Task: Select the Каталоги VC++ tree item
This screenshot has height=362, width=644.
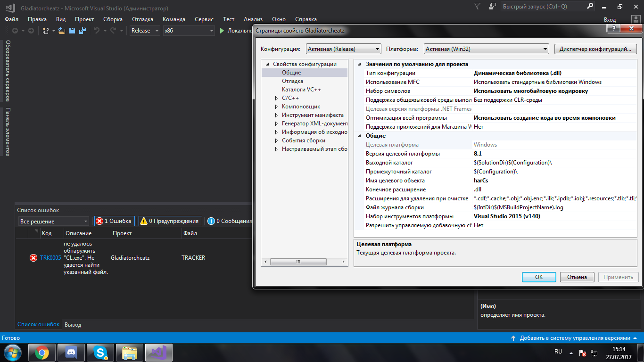Action: tap(301, 90)
